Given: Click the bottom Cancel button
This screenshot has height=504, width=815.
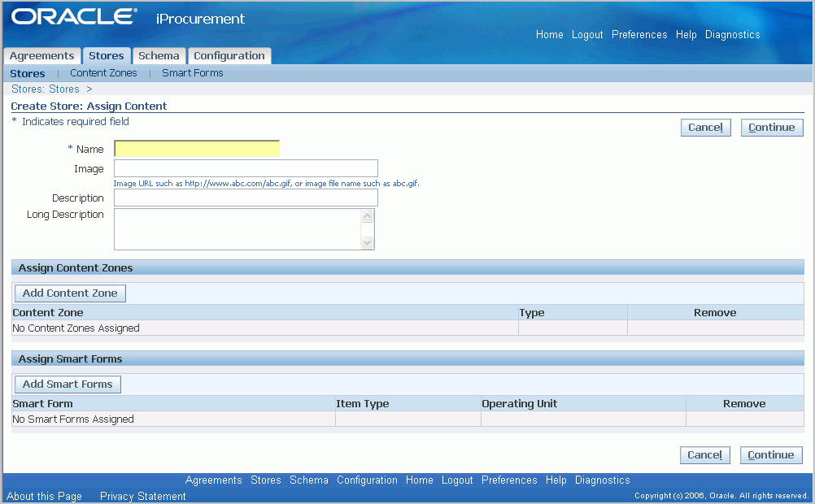Looking at the screenshot, I should (x=705, y=454).
